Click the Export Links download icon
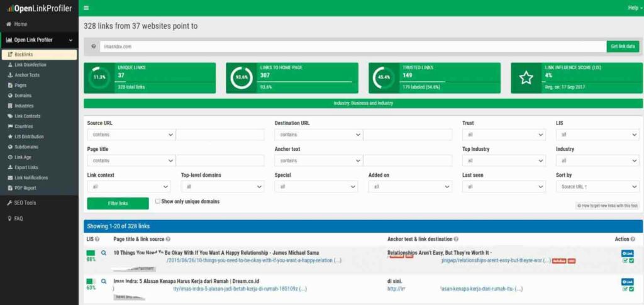The image size is (644, 305). click(10, 167)
